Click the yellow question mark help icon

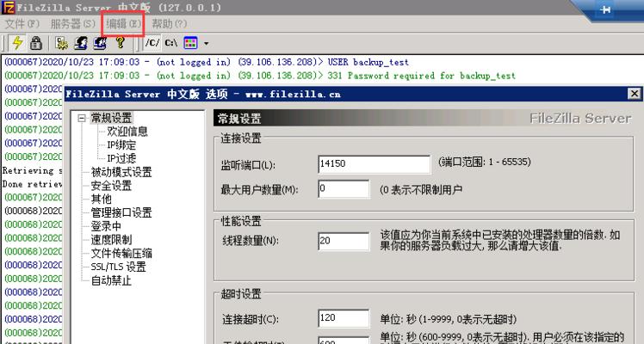[x=120, y=42]
